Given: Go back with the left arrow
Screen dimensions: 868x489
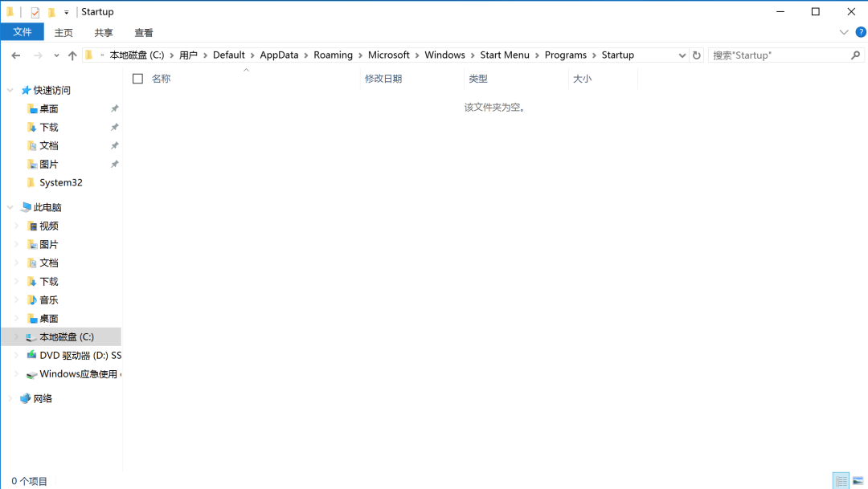Looking at the screenshot, I should pos(16,55).
